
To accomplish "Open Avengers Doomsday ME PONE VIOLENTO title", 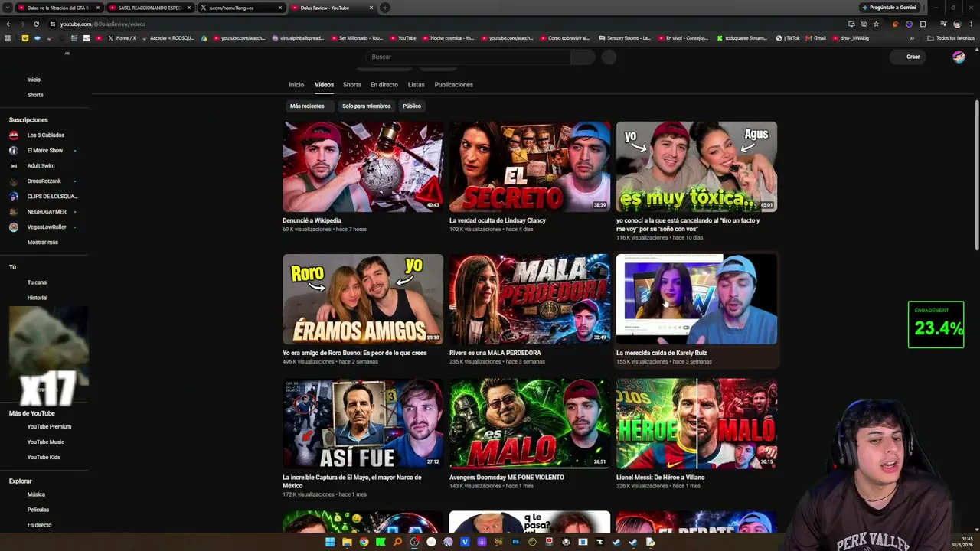I will (x=507, y=478).
